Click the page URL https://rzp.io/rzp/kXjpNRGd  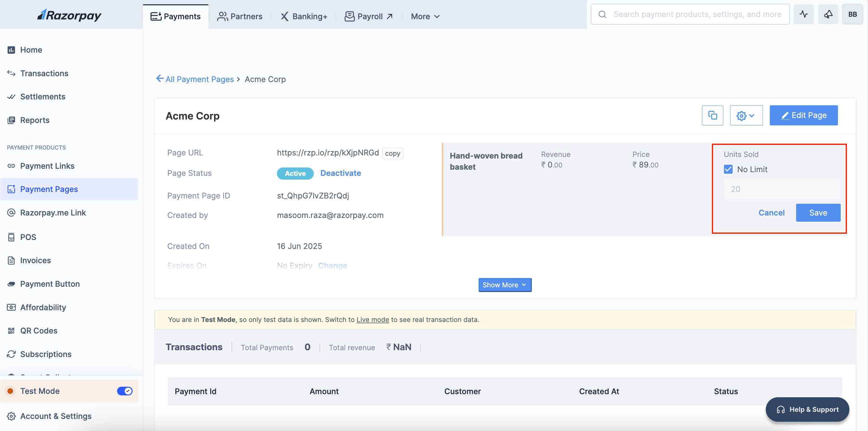coord(328,153)
